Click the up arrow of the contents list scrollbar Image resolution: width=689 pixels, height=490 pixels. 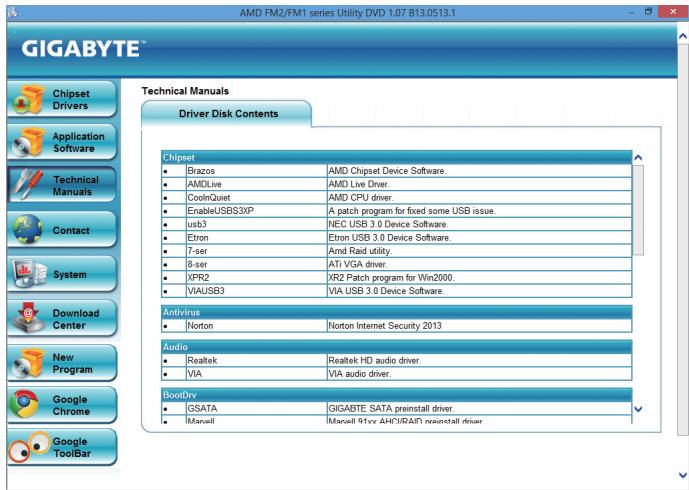[638, 157]
